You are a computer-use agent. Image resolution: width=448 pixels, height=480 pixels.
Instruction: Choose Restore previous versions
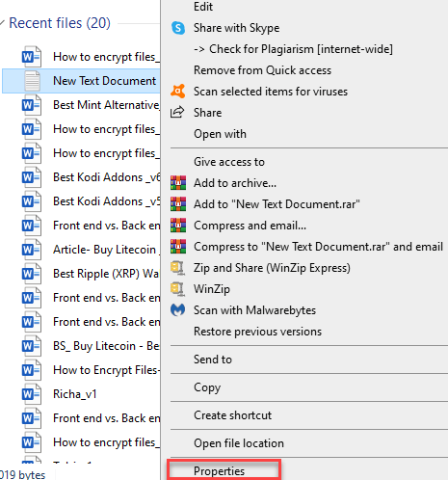tap(257, 332)
